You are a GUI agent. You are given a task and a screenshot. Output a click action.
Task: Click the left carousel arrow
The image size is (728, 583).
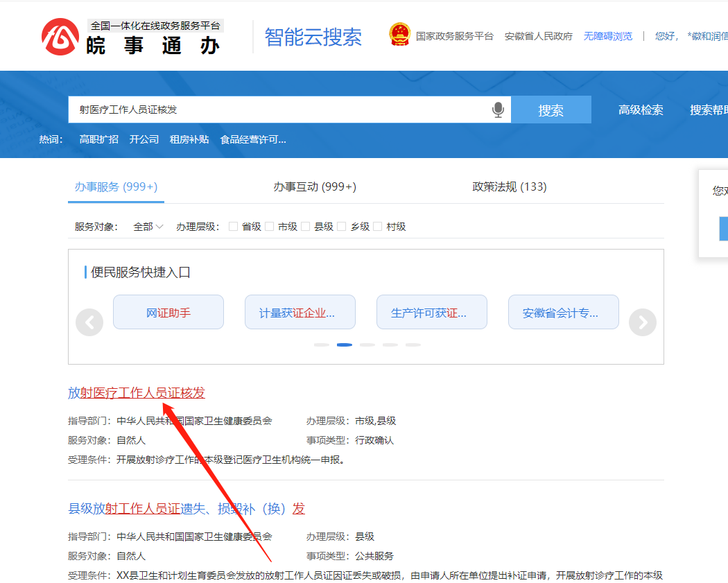(x=89, y=322)
